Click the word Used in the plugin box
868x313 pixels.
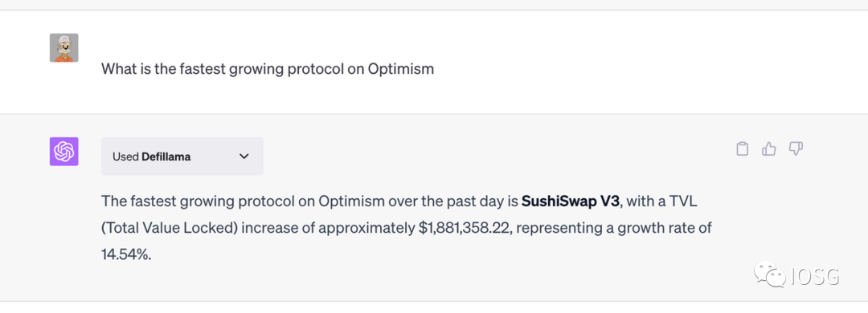[x=125, y=156]
